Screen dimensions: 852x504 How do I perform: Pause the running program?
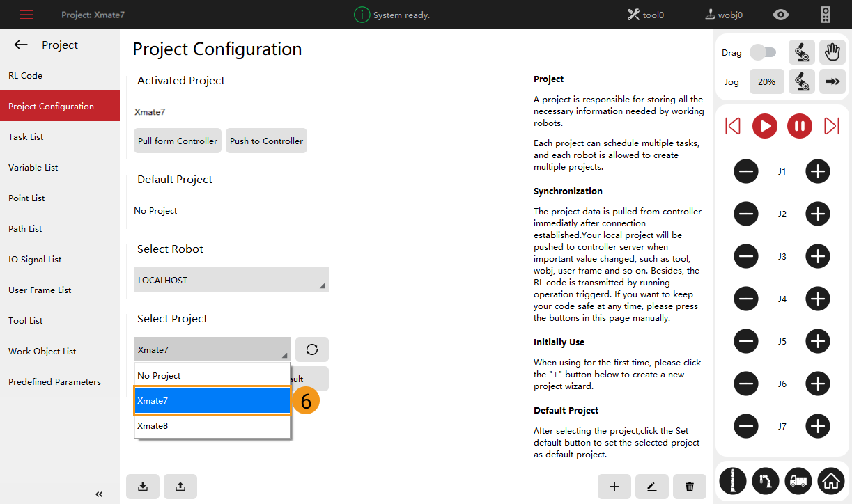(800, 126)
